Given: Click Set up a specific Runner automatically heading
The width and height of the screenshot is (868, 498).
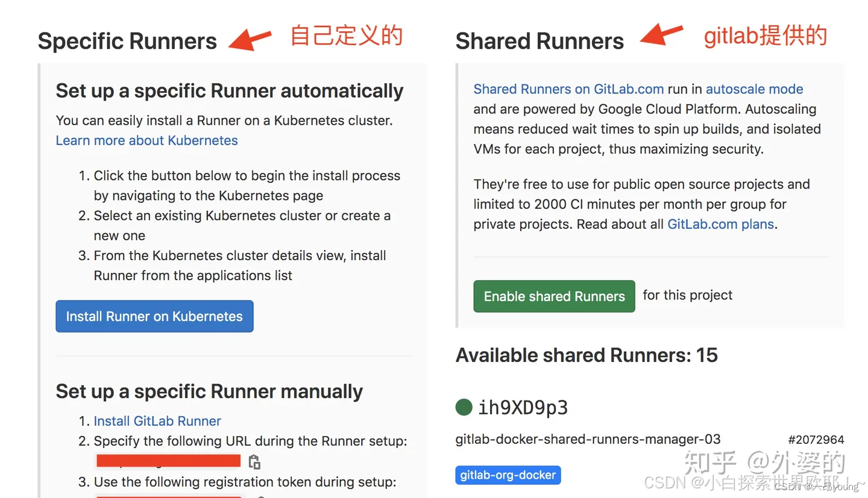Looking at the screenshot, I should (x=230, y=91).
